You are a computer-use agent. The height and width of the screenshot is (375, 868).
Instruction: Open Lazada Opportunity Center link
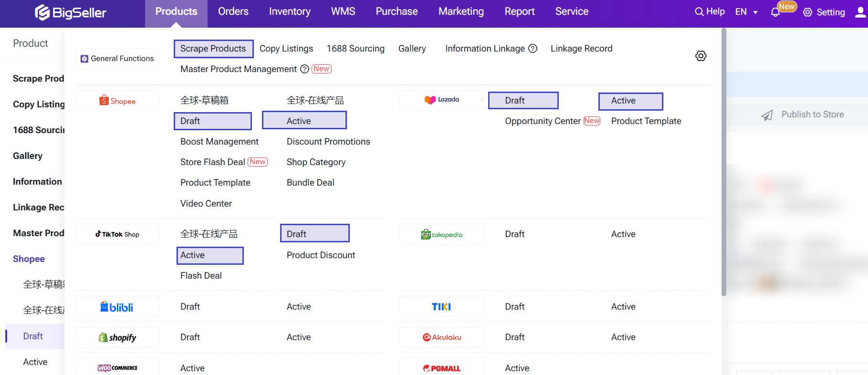tap(543, 121)
